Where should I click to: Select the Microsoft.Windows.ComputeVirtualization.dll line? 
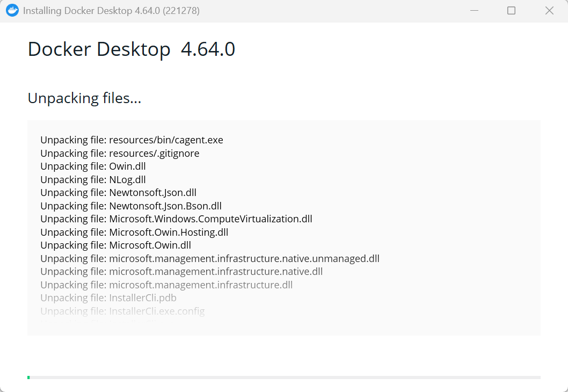point(177,219)
